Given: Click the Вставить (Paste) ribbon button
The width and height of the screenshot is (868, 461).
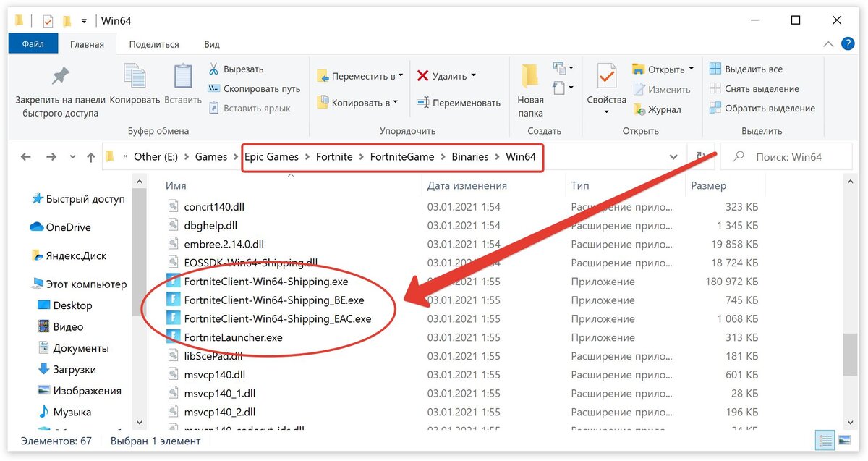Looking at the screenshot, I should 183,85.
